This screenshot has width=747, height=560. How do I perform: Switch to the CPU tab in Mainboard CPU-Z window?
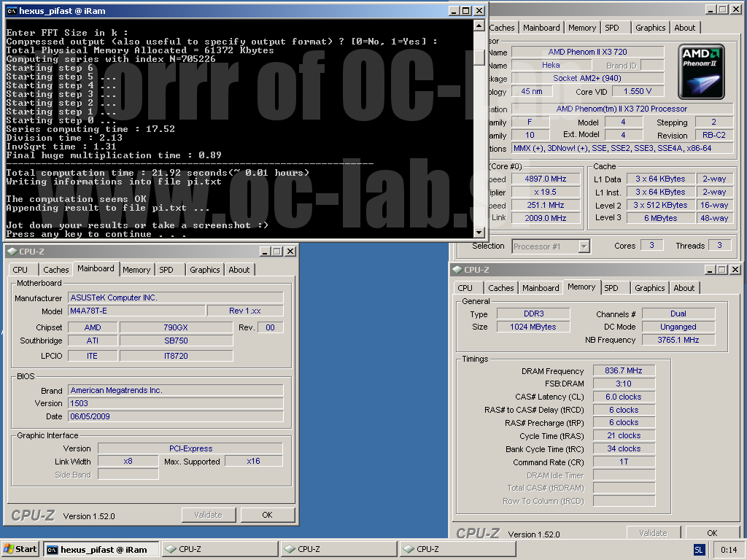click(20, 270)
